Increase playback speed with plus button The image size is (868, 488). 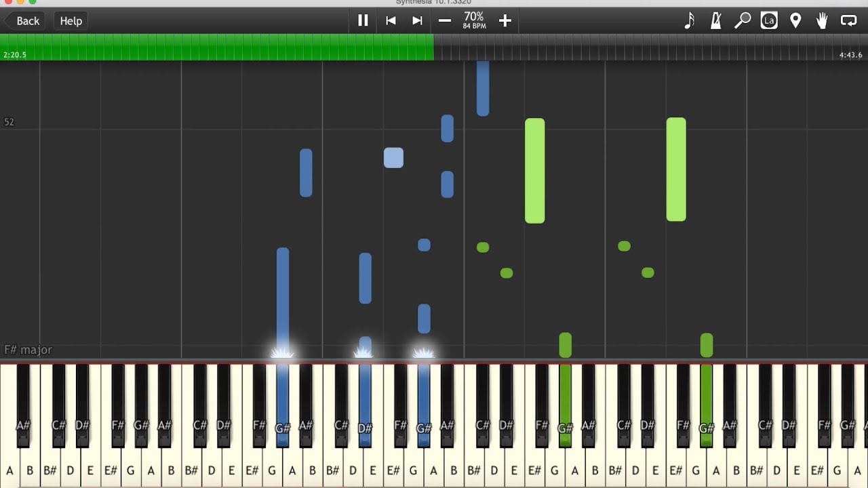505,21
